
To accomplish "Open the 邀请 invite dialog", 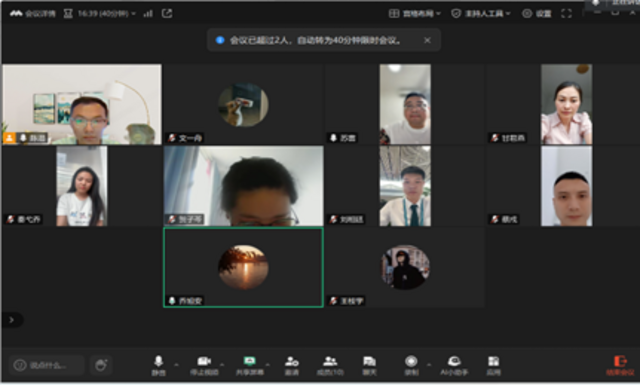I will [291, 365].
